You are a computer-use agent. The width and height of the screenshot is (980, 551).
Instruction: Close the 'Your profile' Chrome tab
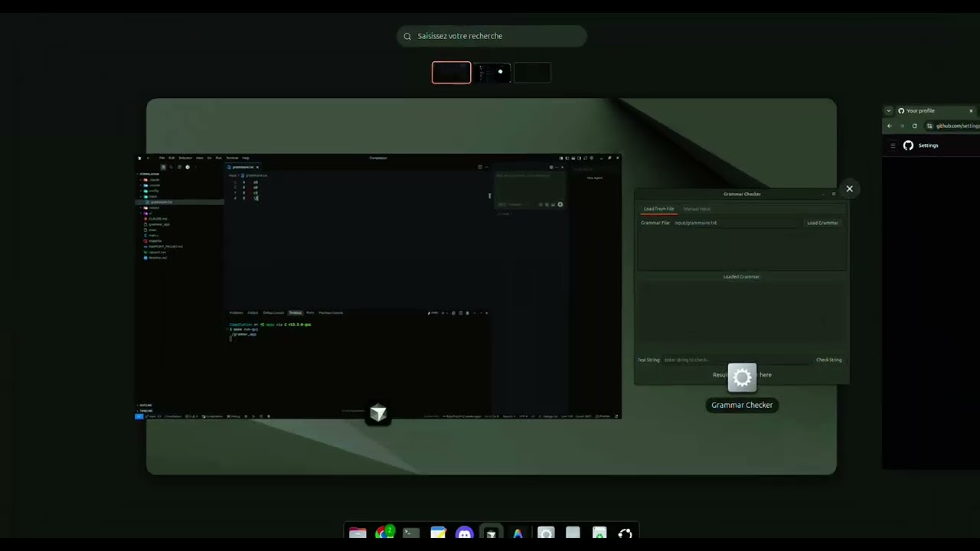(971, 111)
